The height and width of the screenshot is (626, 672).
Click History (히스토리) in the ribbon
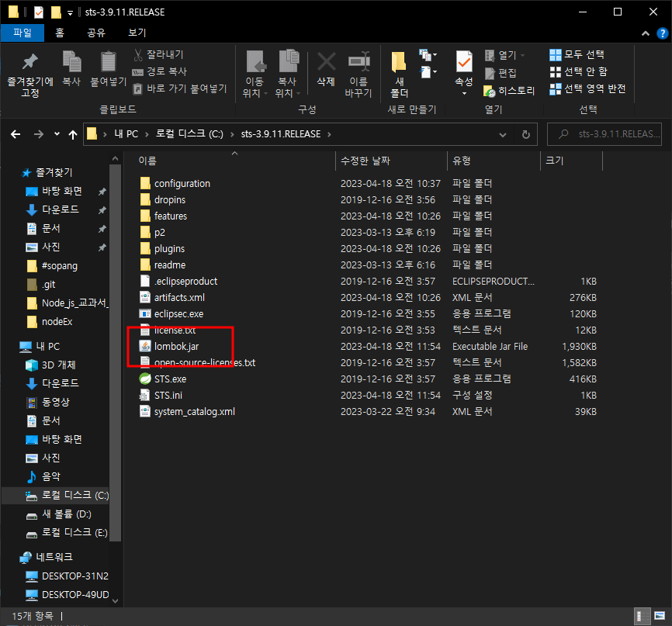509,91
